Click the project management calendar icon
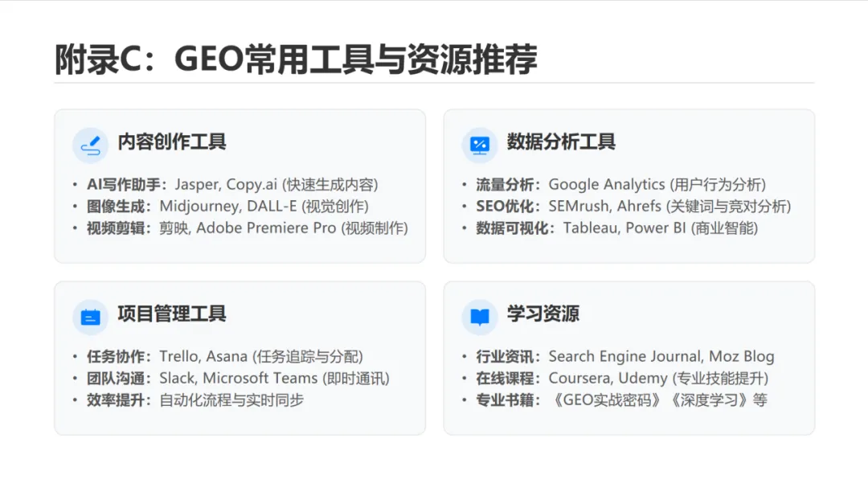The image size is (868, 488). [90, 317]
